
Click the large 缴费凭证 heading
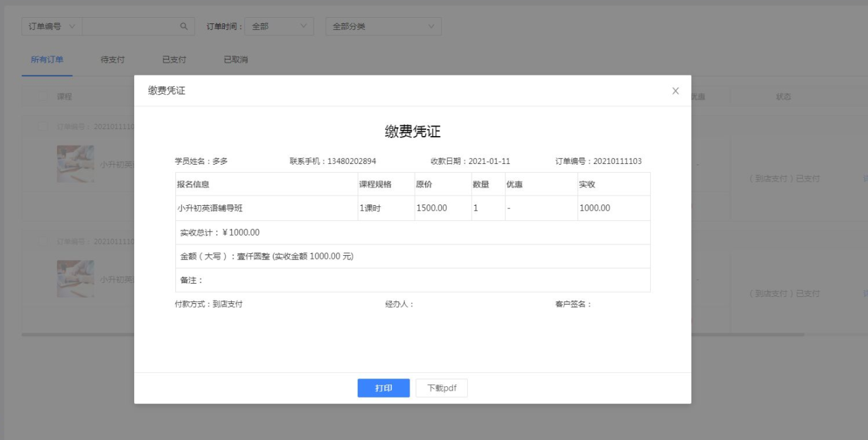(413, 132)
